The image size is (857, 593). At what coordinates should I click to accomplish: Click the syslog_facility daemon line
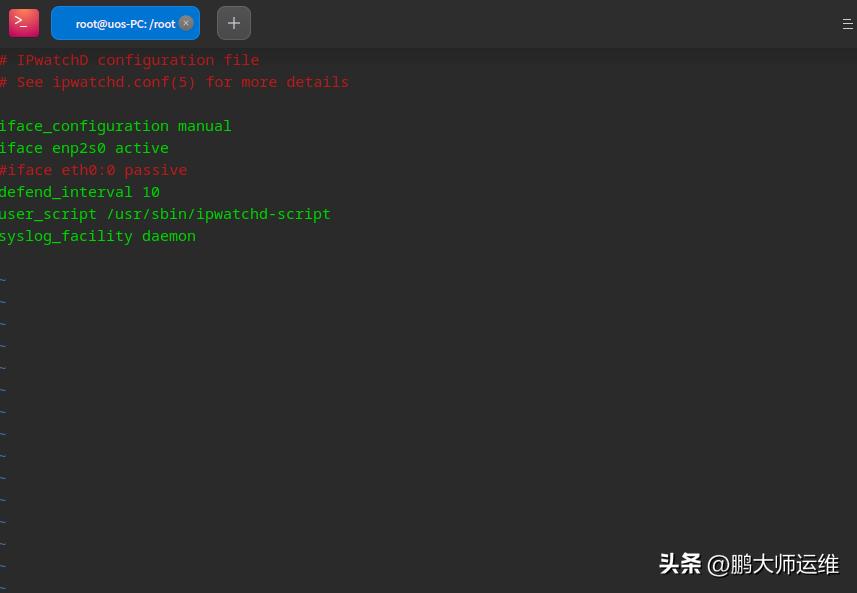(x=97, y=236)
